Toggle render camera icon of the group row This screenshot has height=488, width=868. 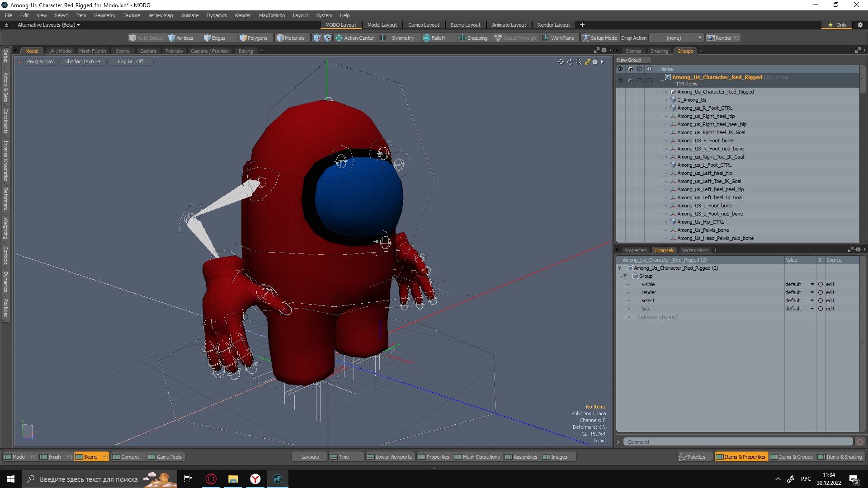[x=630, y=80]
